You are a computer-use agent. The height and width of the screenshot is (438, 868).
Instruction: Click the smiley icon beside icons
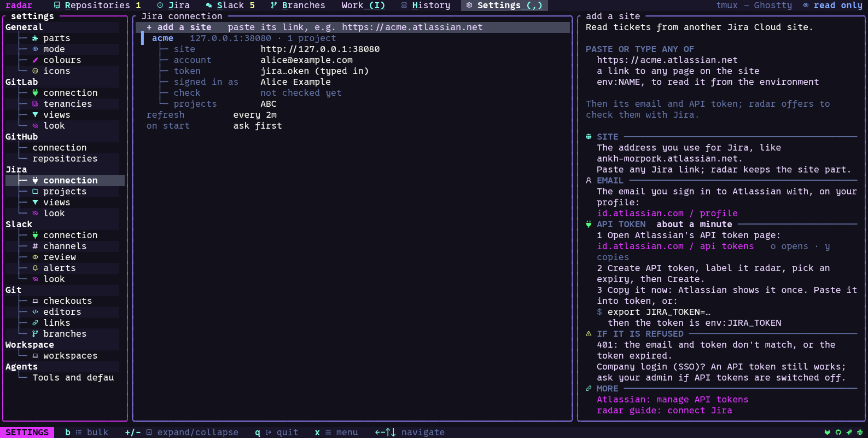35,71
